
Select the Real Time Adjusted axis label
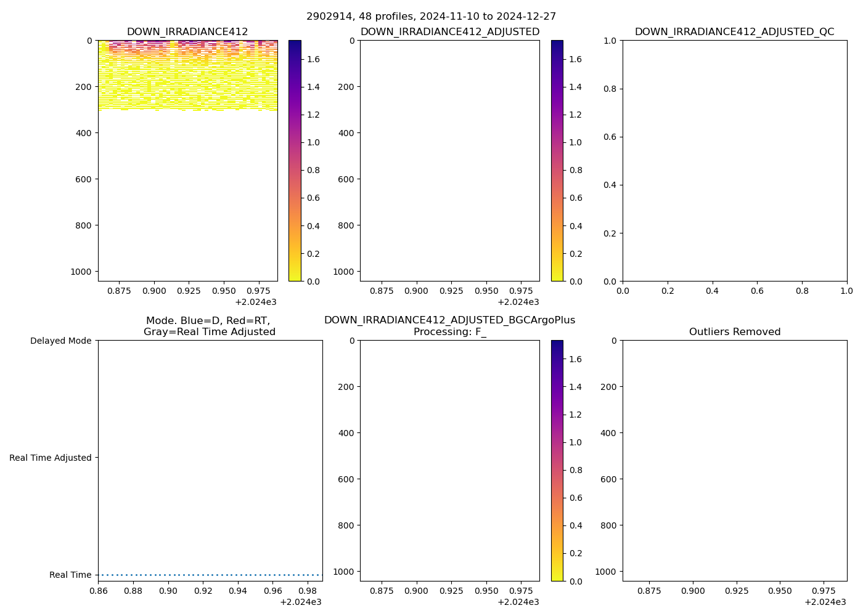click(50, 458)
